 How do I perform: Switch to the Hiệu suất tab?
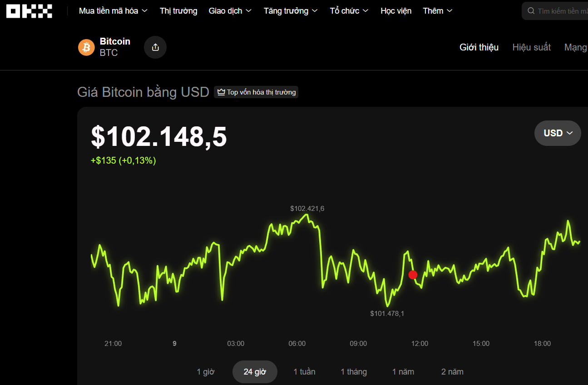pyautogui.click(x=531, y=47)
